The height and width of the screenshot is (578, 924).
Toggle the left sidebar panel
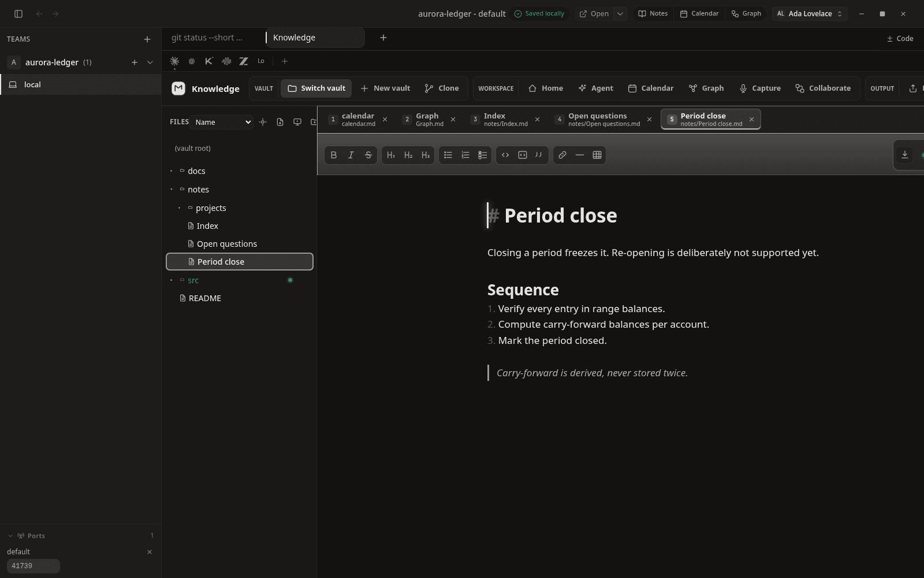[18, 14]
